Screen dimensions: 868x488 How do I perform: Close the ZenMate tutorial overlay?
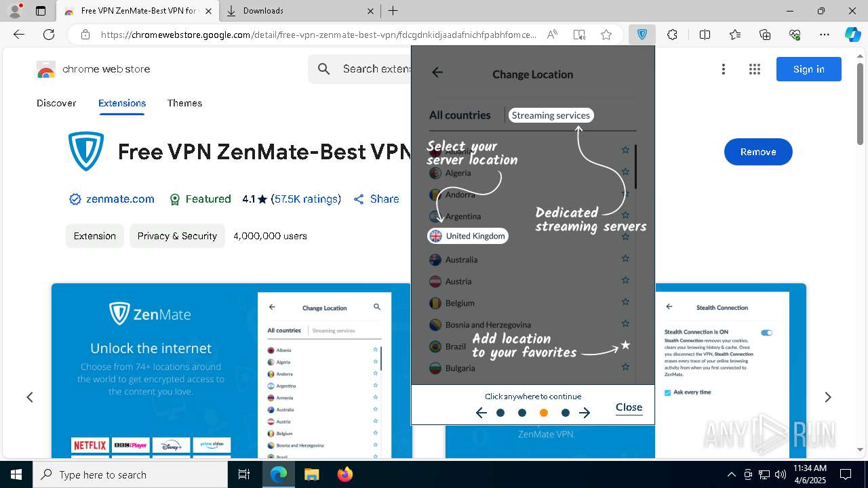629,407
